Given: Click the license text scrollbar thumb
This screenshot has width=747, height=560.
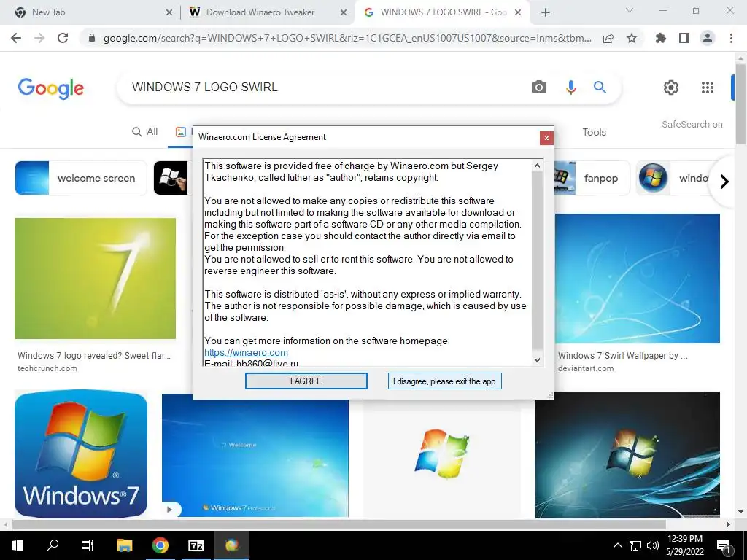Looking at the screenshot, I should 537,260.
